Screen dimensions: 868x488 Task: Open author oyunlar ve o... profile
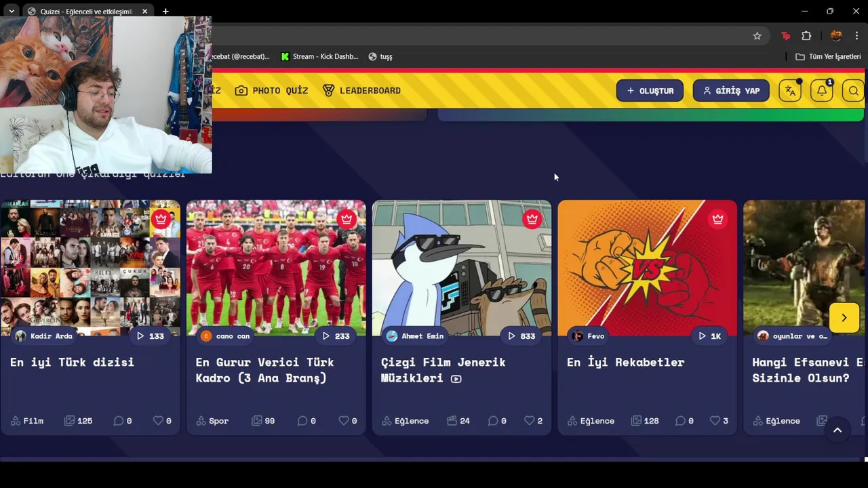tap(793, 336)
